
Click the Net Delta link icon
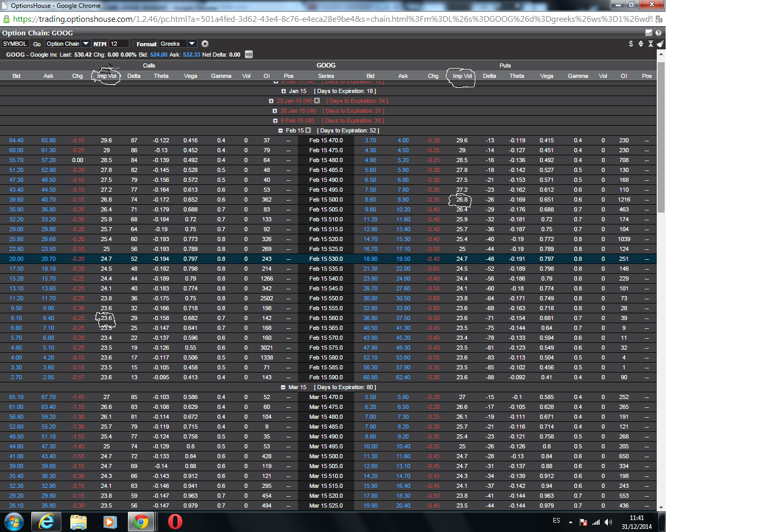coord(249,55)
